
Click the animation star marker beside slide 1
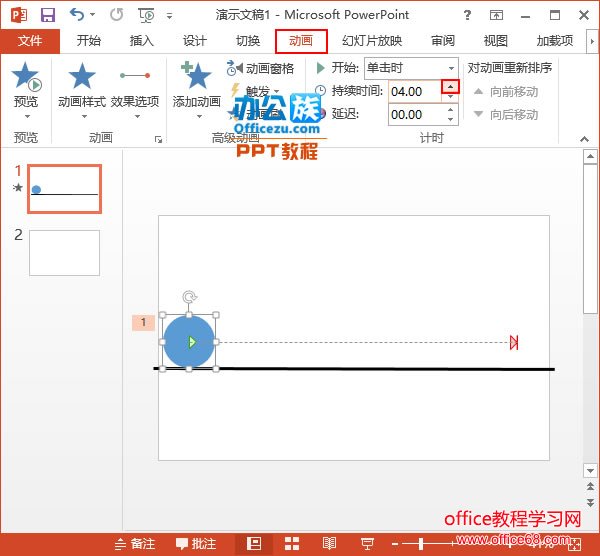[18, 188]
